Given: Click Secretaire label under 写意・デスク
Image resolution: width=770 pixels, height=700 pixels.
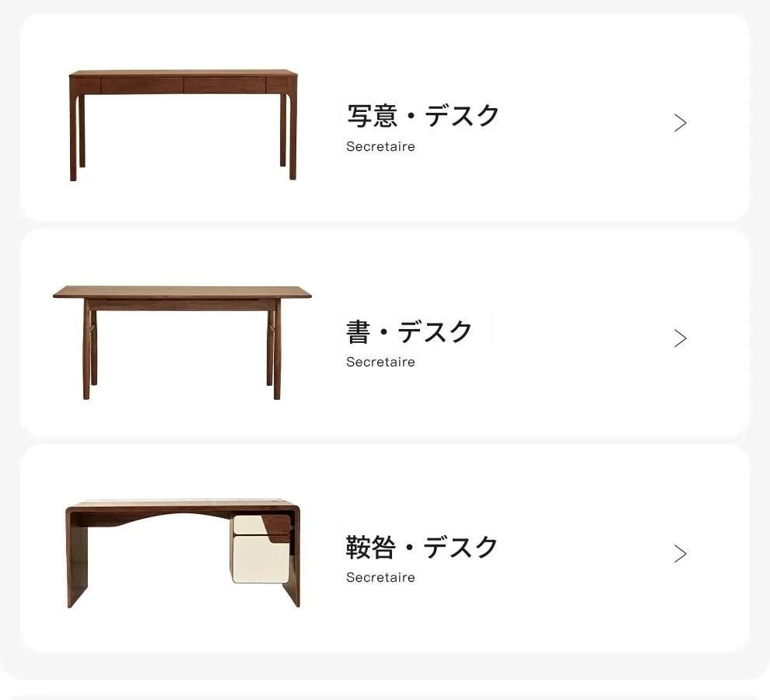Looking at the screenshot, I should coord(380,146).
